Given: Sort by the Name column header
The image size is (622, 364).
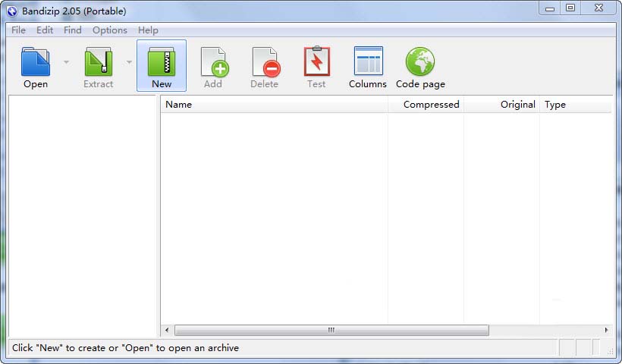Looking at the screenshot, I should pos(273,105).
